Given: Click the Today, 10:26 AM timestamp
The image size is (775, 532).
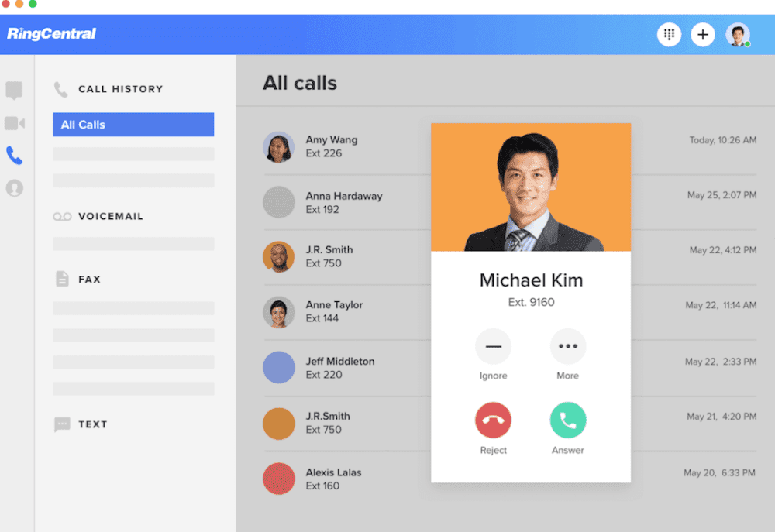Looking at the screenshot, I should [722, 140].
